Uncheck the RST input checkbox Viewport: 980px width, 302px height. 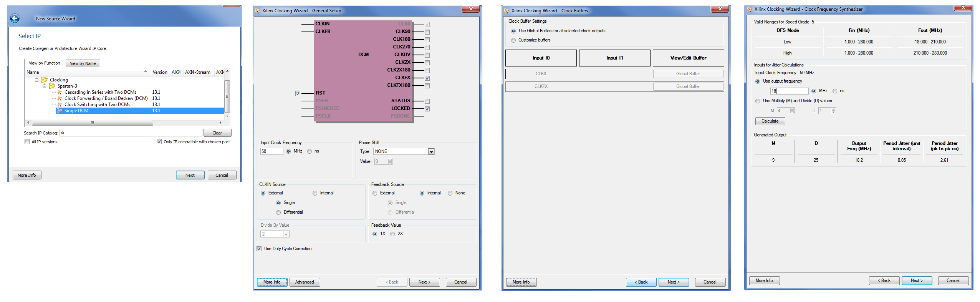(298, 93)
